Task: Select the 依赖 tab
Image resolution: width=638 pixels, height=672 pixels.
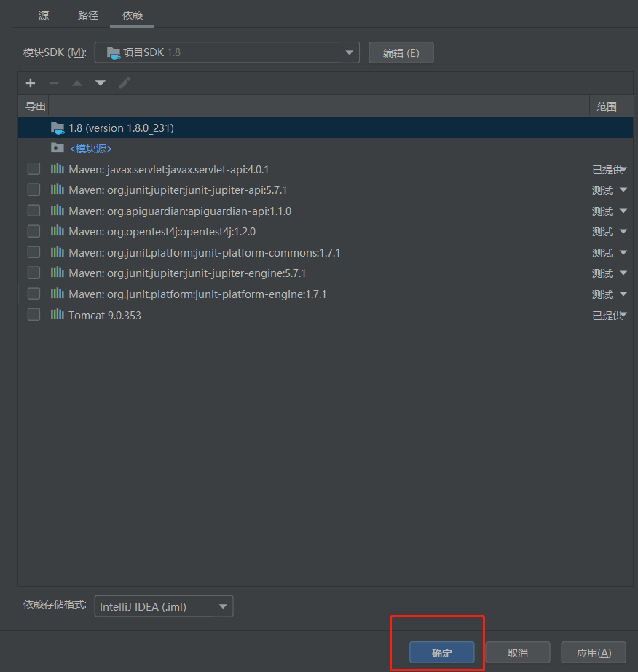Action: (133, 15)
